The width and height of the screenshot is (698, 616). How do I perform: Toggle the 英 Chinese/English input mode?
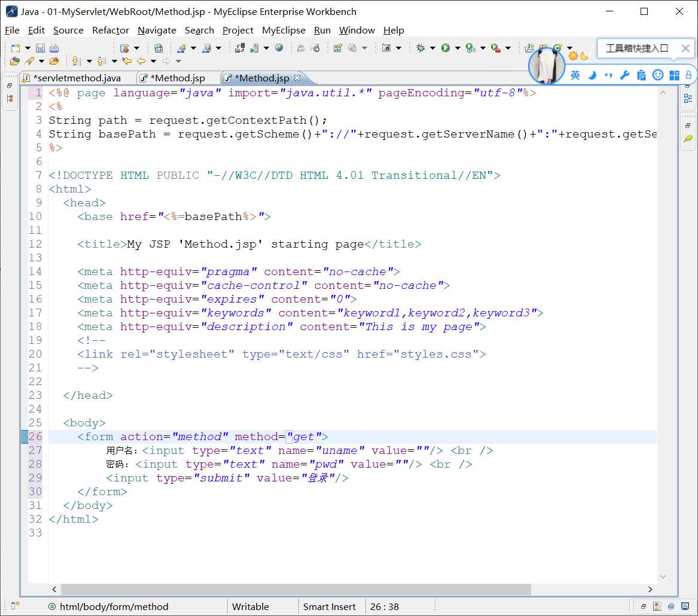coord(575,75)
